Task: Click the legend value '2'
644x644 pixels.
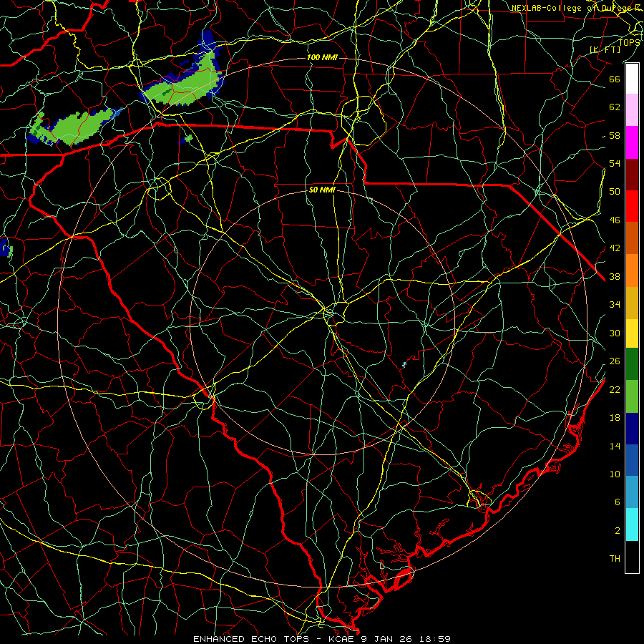Action: (618, 531)
